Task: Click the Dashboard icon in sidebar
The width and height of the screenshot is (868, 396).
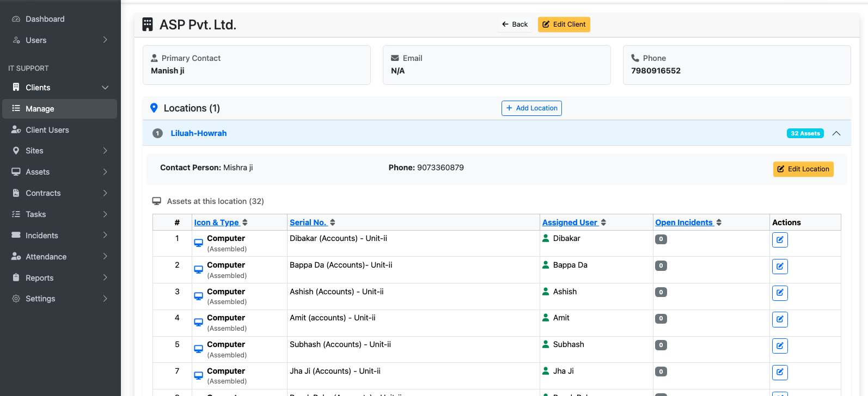Action: [16, 19]
